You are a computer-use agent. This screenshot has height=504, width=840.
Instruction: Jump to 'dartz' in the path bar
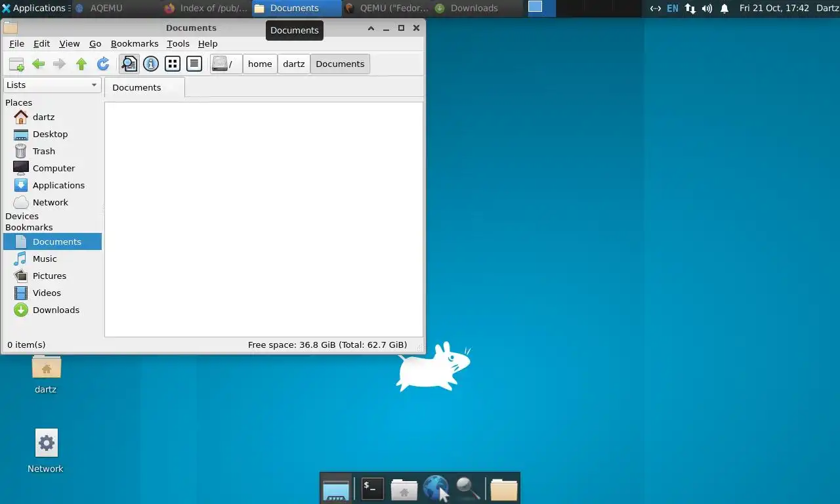(x=294, y=64)
